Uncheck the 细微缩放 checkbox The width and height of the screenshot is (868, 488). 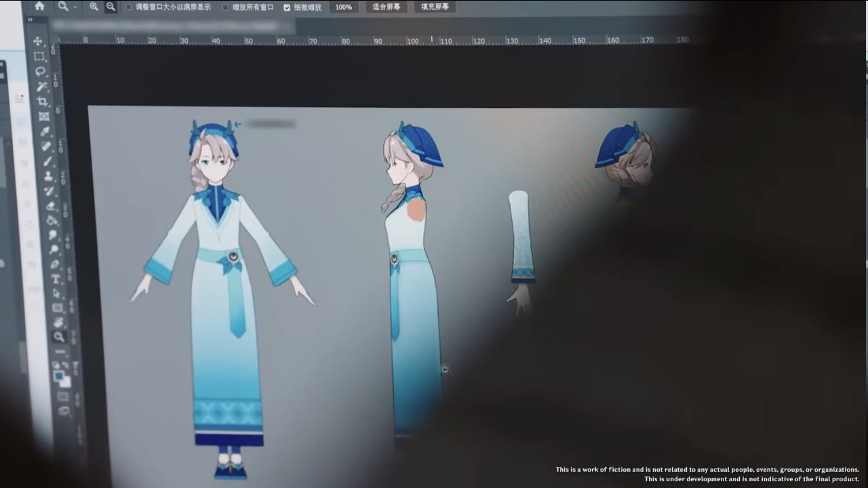point(287,7)
